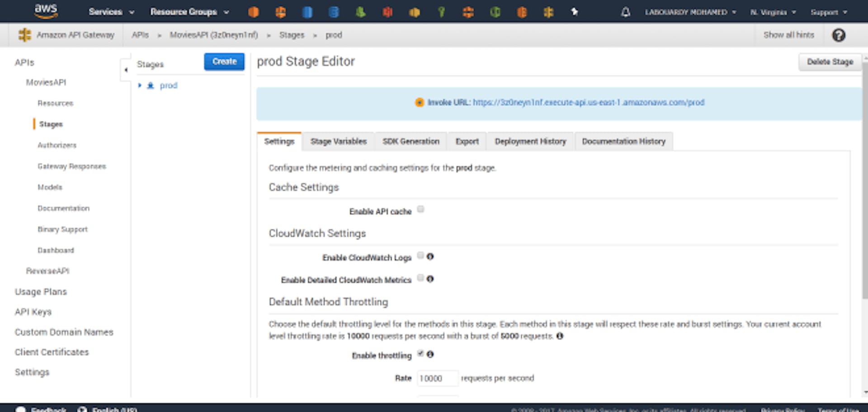Enable CloudWatch Logs checkbox
868x412 pixels.
click(420, 255)
